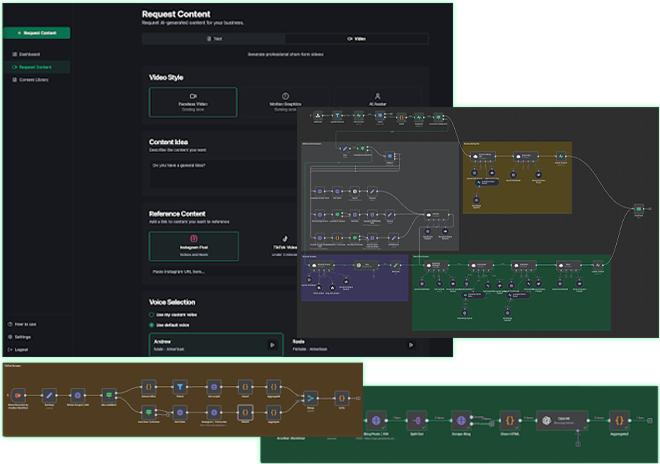Select the AI Avatar style card

[x=378, y=100]
